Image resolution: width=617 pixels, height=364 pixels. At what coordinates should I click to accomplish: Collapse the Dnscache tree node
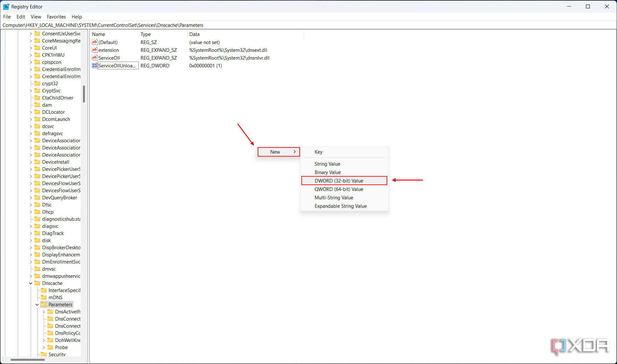31,283
